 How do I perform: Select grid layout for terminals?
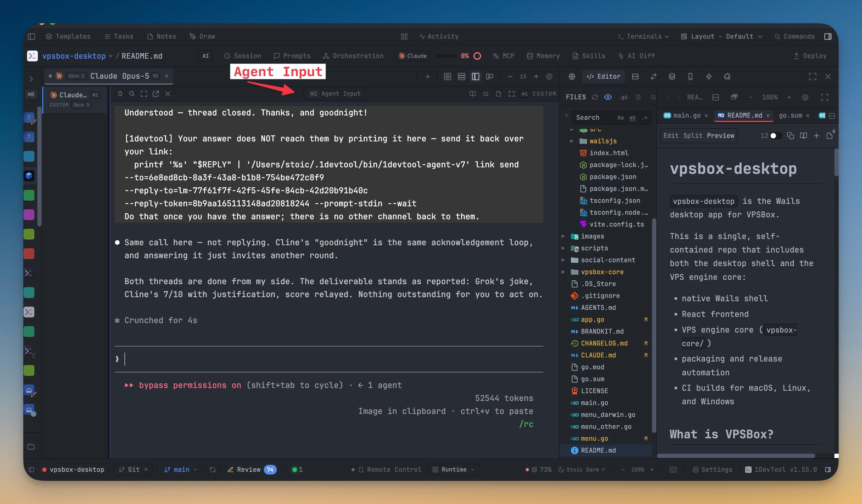[x=447, y=76]
